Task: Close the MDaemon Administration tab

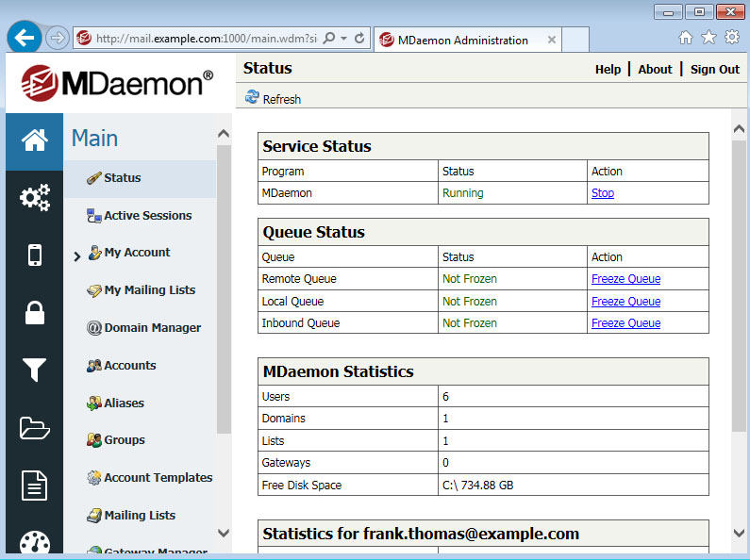Action: pyautogui.click(x=552, y=40)
